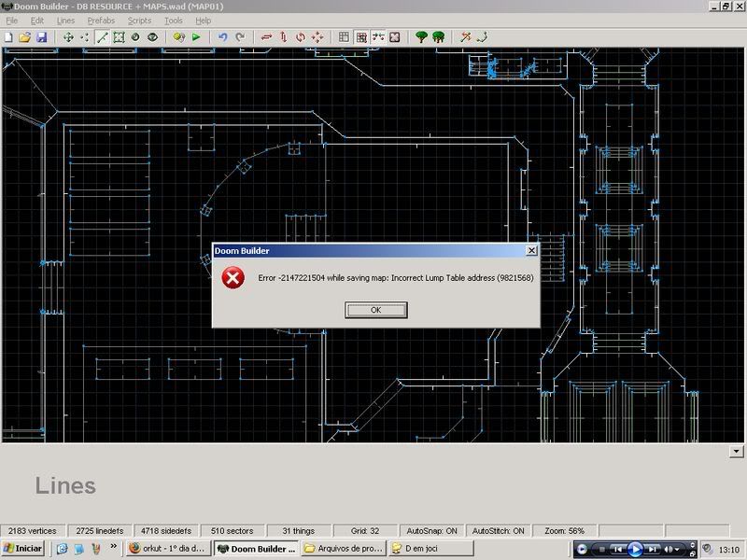This screenshot has height=560, width=747.
Task: Click the 4718 sidedefs status entry
Action: [x=166, y=530]
